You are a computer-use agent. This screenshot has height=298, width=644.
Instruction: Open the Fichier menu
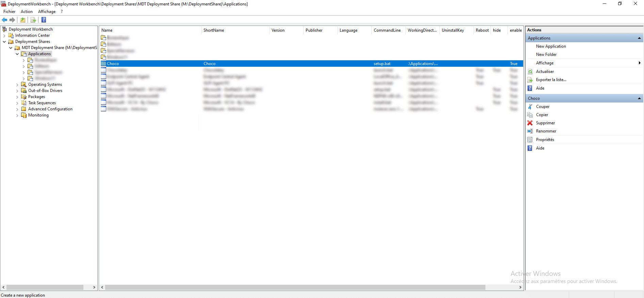(x=9, y=12)
